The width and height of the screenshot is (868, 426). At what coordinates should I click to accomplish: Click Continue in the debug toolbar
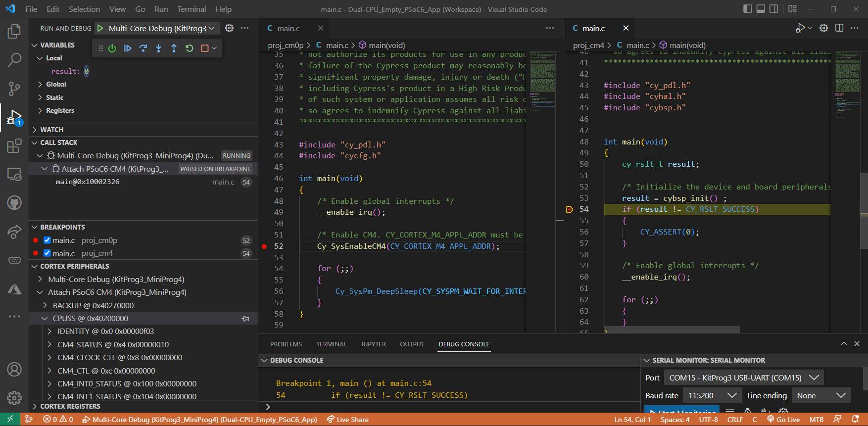[128, 48]
